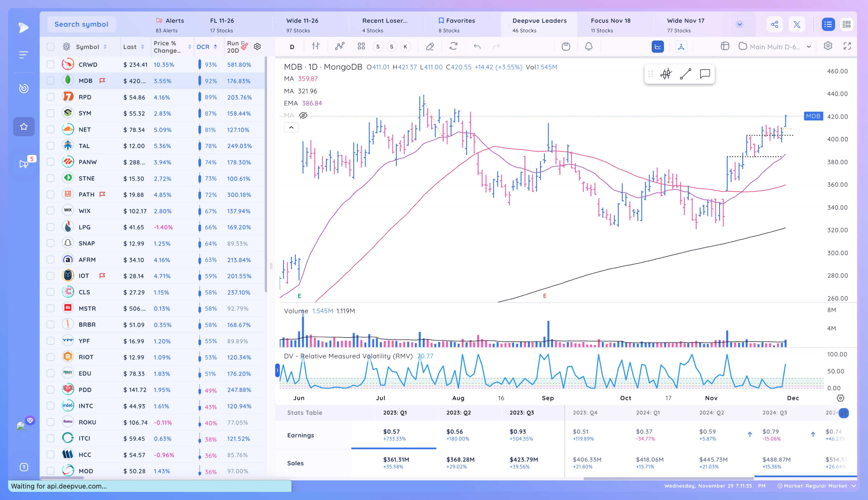
Task: Open the sidebar menu lines icon
Action: 23,55
